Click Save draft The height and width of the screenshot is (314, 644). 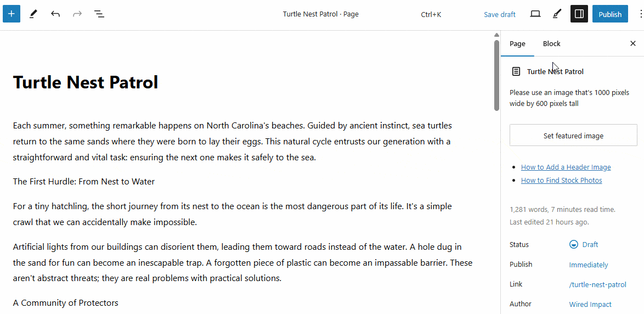499,14
